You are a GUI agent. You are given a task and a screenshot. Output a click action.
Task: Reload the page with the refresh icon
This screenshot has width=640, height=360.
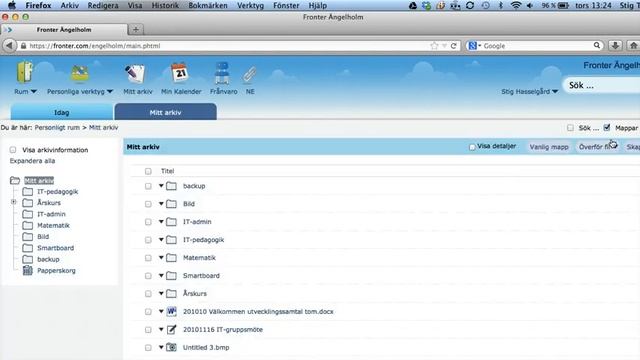tap(453, 46)
